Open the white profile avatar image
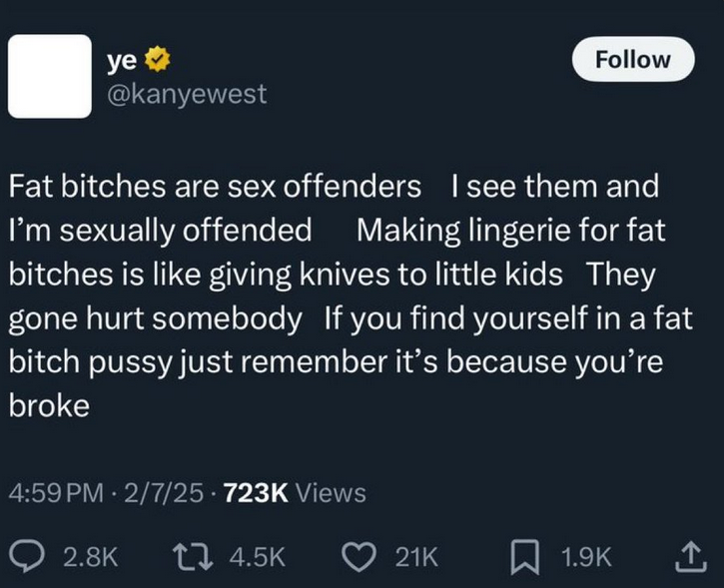 tap(49, 76)
